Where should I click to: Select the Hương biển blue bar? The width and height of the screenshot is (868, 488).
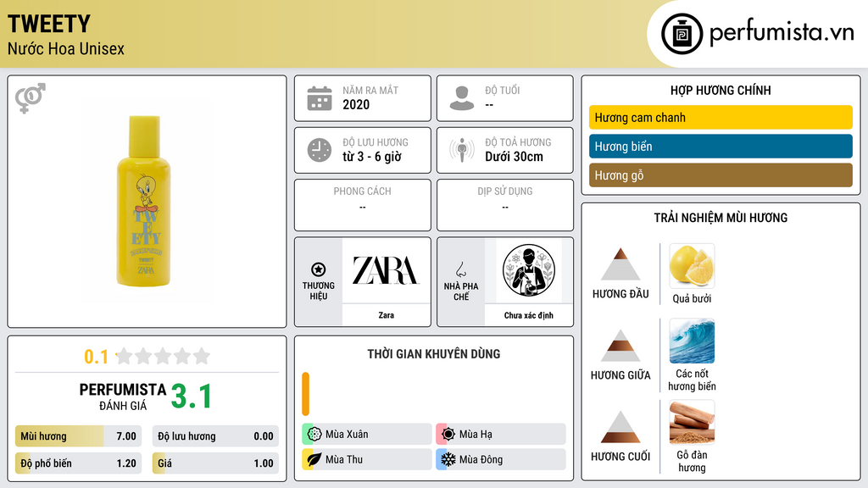click(x=721, y=146)
